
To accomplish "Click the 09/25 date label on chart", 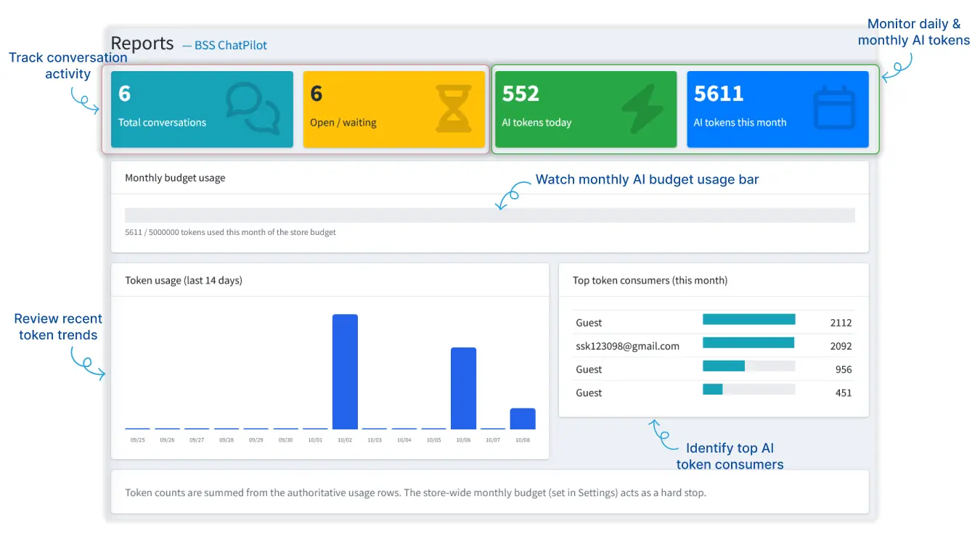I will (x=137, y=440).
